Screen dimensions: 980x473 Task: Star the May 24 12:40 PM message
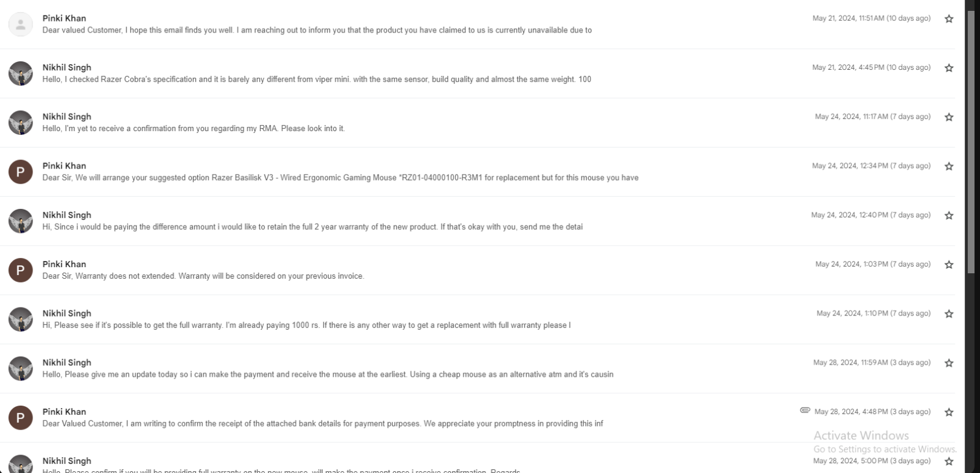pos(949,216)
